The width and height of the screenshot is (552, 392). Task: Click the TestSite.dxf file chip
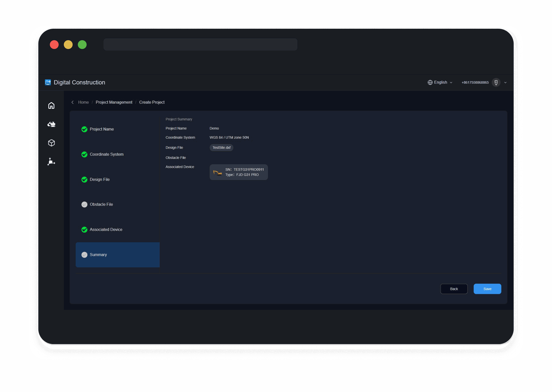[x=221, y=148]
